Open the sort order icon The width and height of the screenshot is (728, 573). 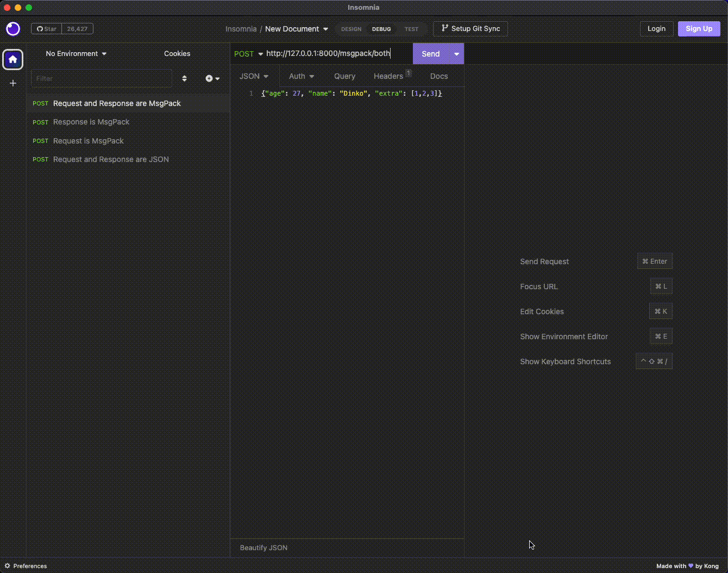(184, 78)
